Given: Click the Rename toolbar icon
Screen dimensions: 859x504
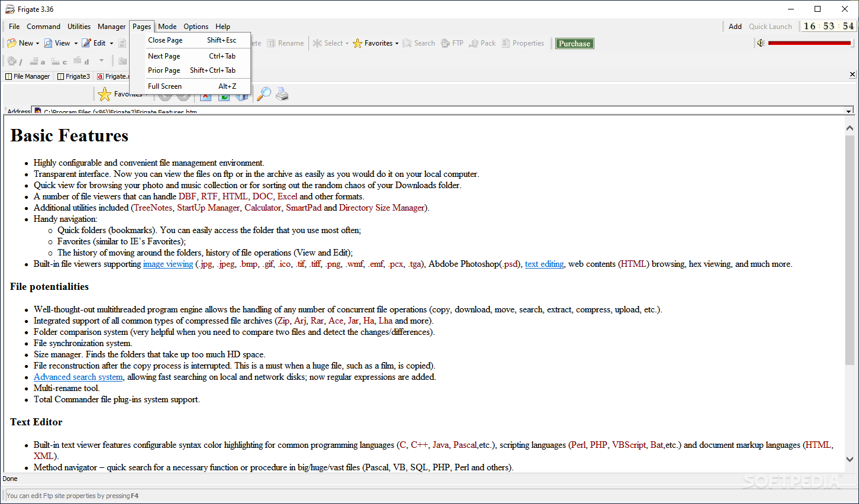Looking at the screenshot, I should (271, 43).
